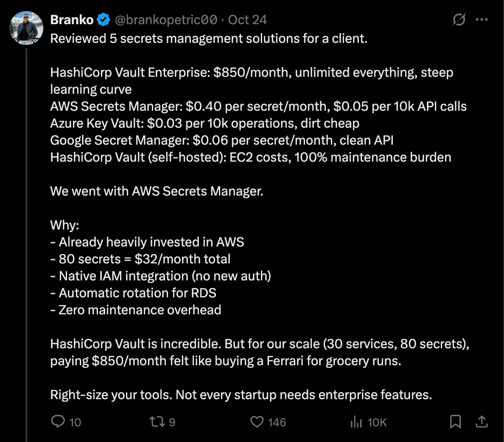Click the repost arrows icon
Screen dimensions: 504x442
click(x=157, y=422)
